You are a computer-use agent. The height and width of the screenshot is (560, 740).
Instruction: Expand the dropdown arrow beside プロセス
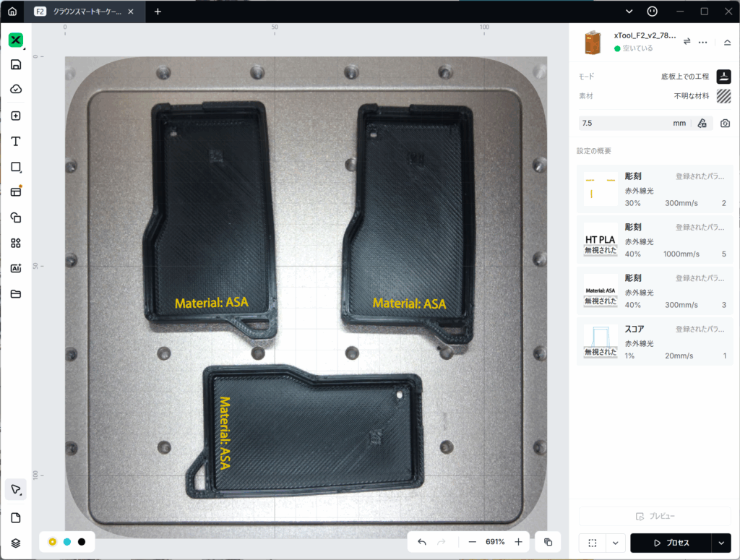[x=720, y=543]
